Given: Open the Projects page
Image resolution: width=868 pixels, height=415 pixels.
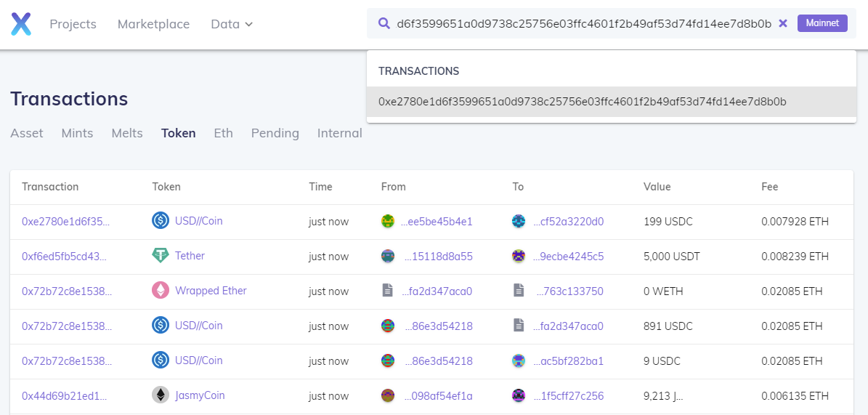Looking at the screenshot, I should point(73,24).
